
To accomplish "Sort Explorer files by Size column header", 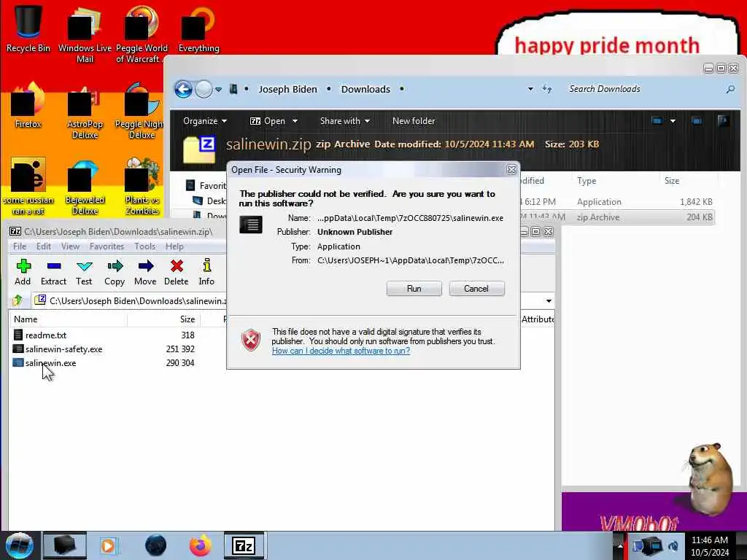I will click(688, 181).
